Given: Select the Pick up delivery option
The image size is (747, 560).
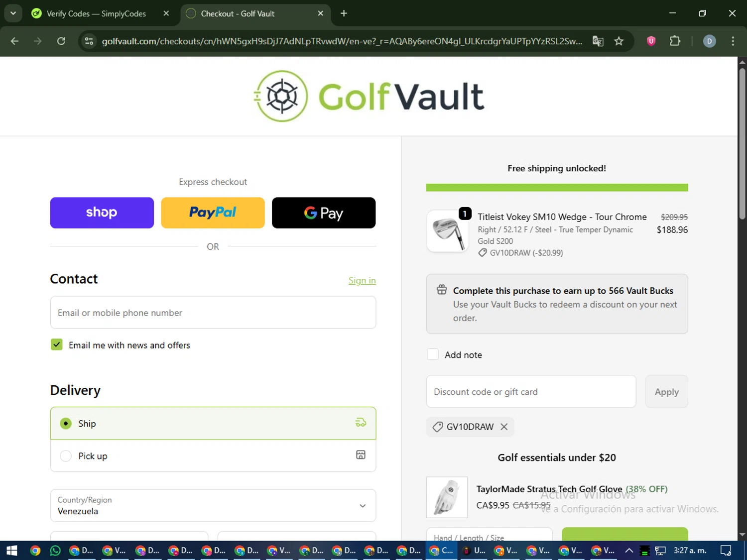Looking at the screenshot, I should (x=213, y=455).
